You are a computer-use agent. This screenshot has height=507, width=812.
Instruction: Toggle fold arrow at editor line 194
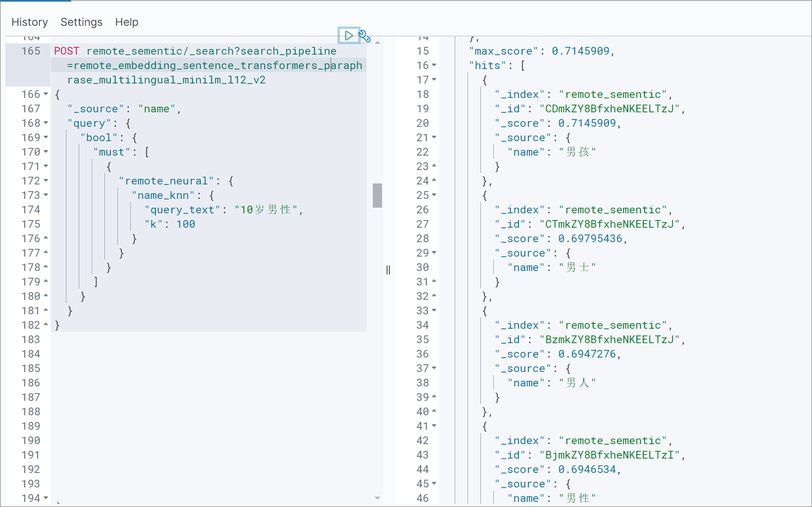46,498
